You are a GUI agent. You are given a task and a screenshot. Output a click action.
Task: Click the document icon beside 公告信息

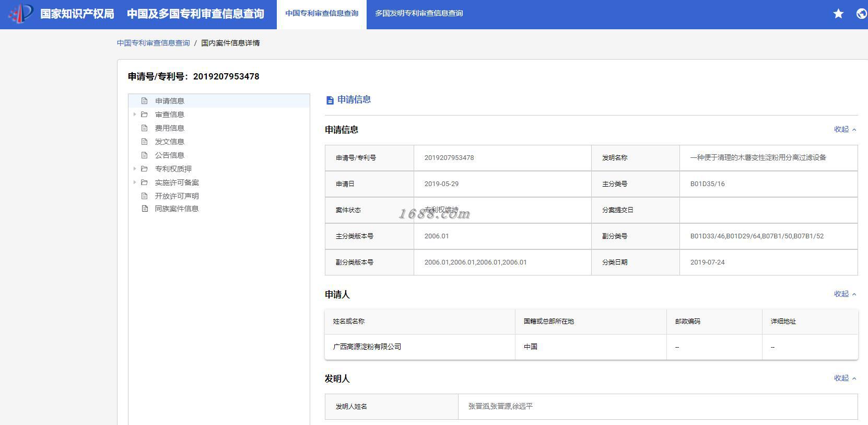(x=145, y=155)
